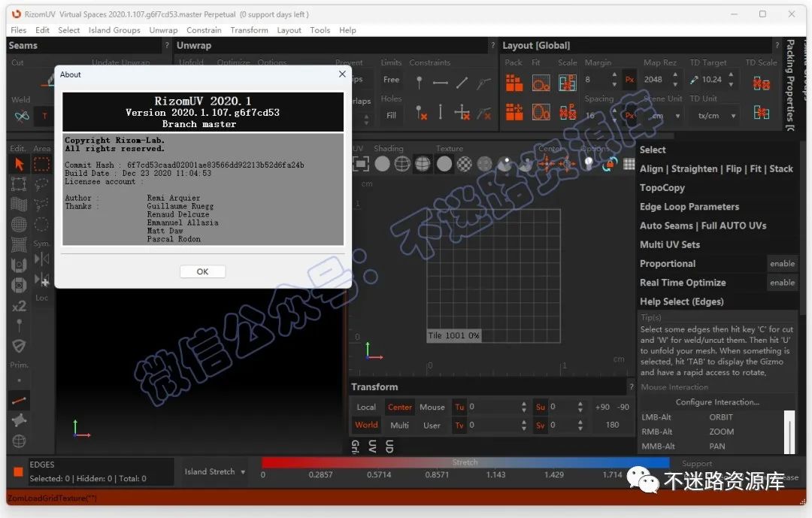Viewport: 812px width, 518px height.
Task: Click the lower Pack translate icon
Action: coord(514,111)
